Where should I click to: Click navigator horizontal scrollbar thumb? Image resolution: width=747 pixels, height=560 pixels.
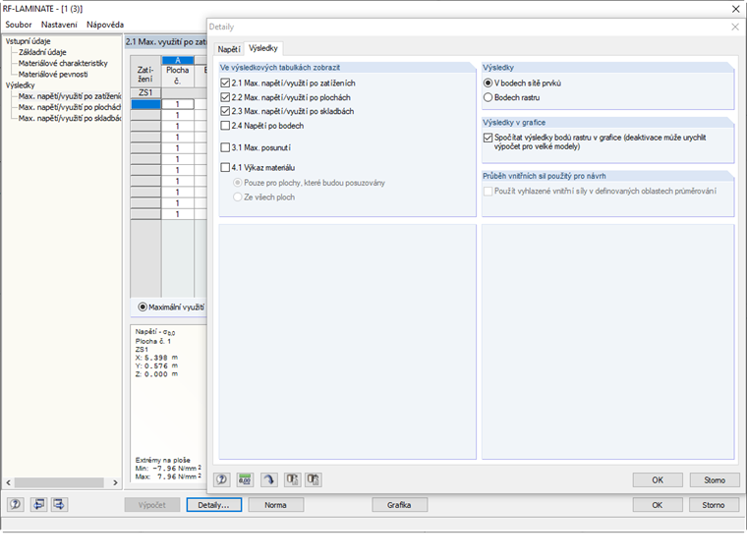(x=59, y=482)
